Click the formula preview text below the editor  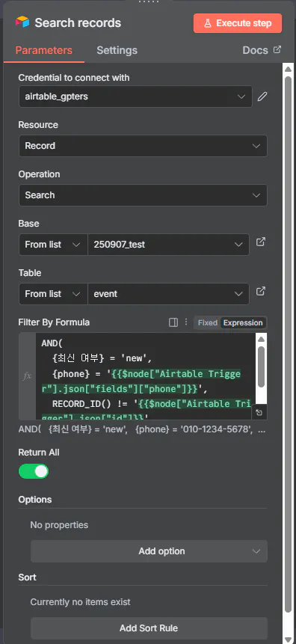pos(141,429)
